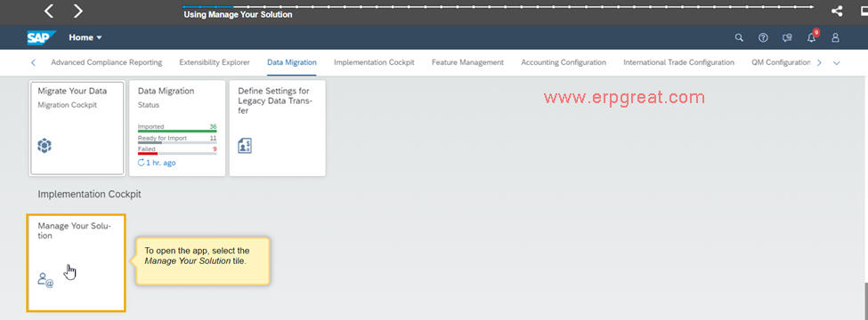Expand the tab overflow dropdown arrow

[837, 63]
